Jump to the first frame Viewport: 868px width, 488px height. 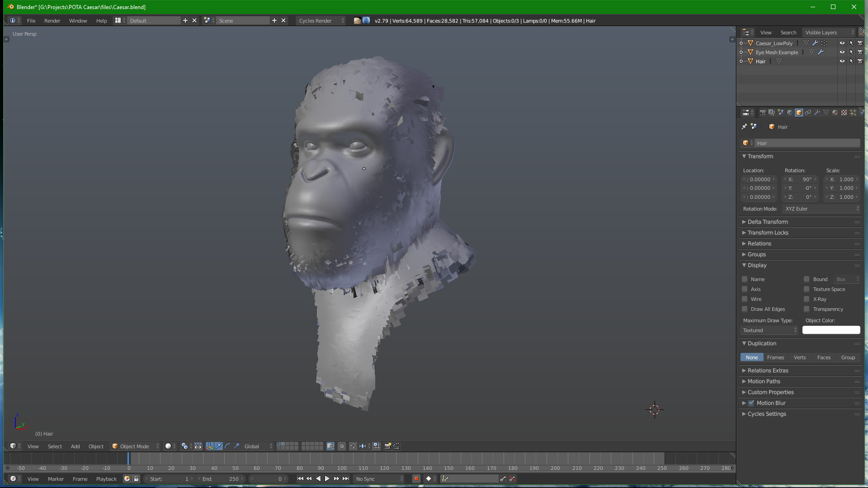coord(300,479)
